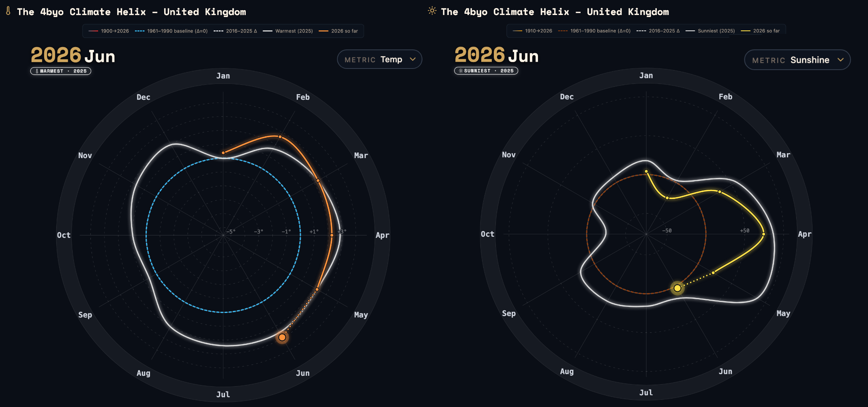Screen dimensions: 868x407
Task: Click the thermometer icon in Warmest 2025 badge
Action: point(37,71)
